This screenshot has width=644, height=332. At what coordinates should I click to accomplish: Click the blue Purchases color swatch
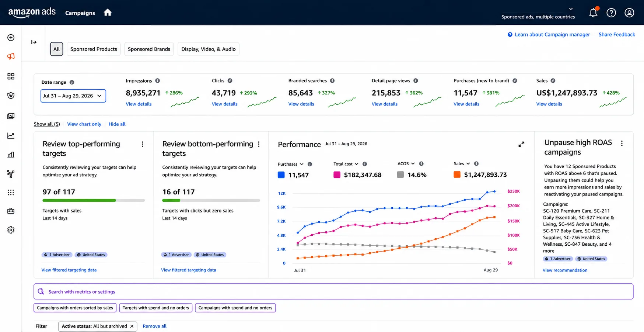pyautogui.click(x=281, y=175)
